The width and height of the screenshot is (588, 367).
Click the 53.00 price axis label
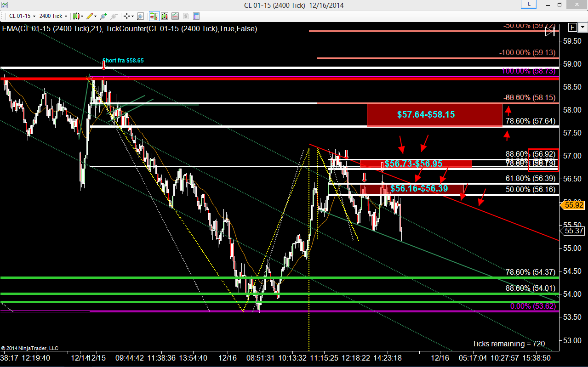(x=573, y=340)
